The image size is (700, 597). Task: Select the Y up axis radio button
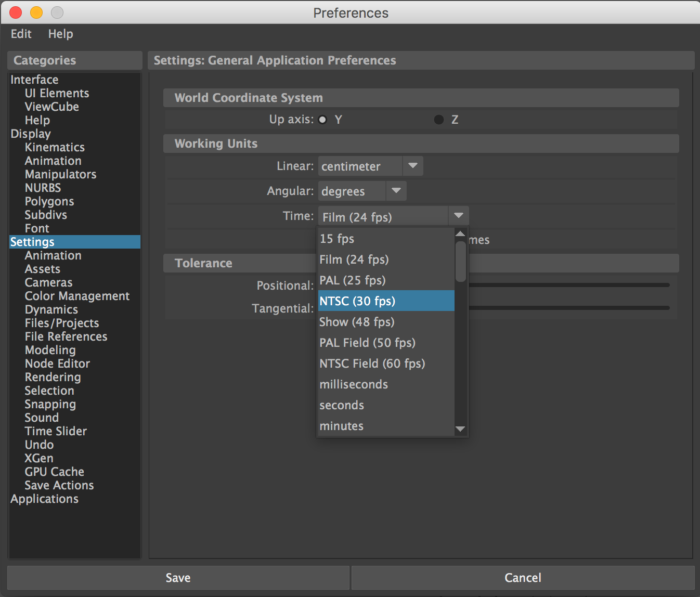coord(322,119)
